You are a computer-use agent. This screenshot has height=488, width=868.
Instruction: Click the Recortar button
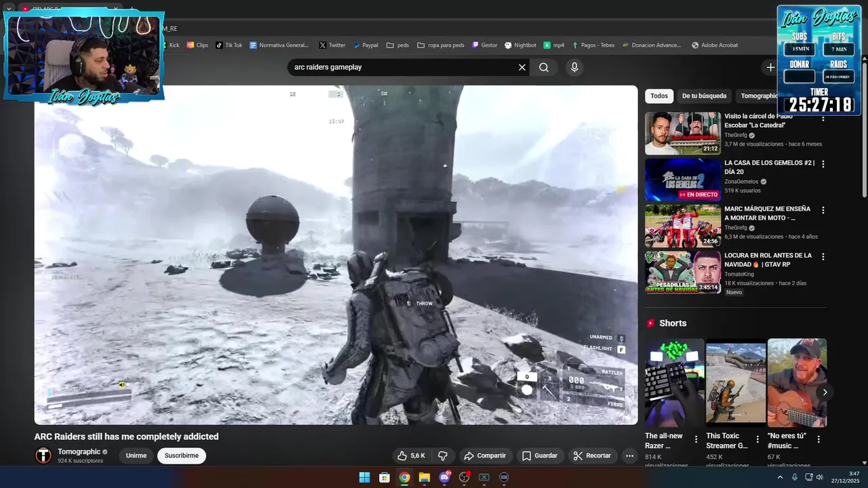pyautogui.click(x=592, y=455)
